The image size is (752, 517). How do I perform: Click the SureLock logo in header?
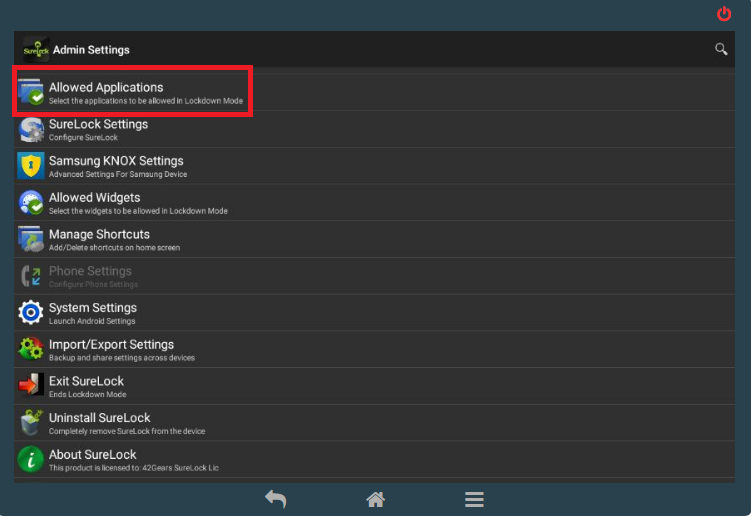point(36,49)
